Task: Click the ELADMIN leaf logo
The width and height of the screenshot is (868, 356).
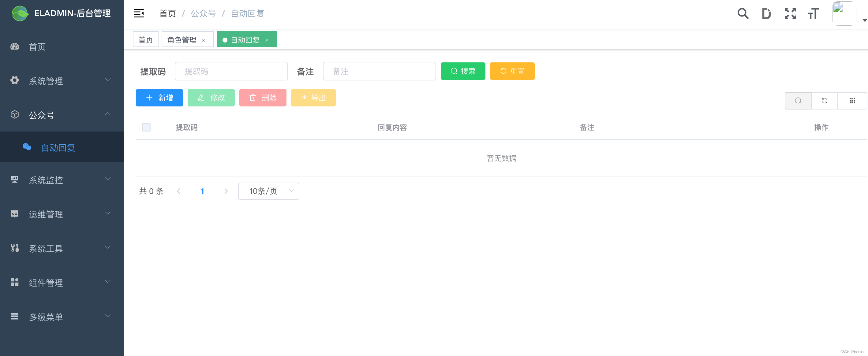Action: tap(20, 13)
